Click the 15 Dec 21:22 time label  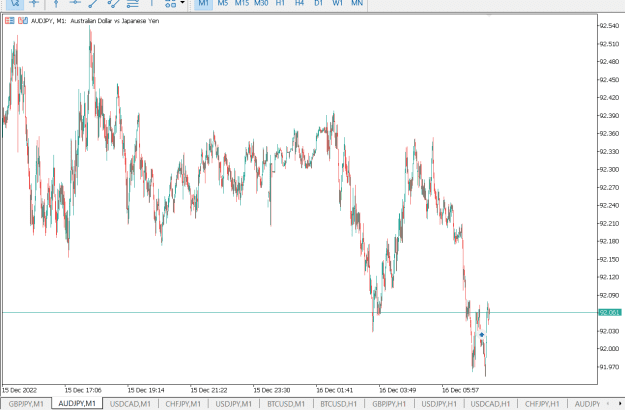tap(209, 390)
